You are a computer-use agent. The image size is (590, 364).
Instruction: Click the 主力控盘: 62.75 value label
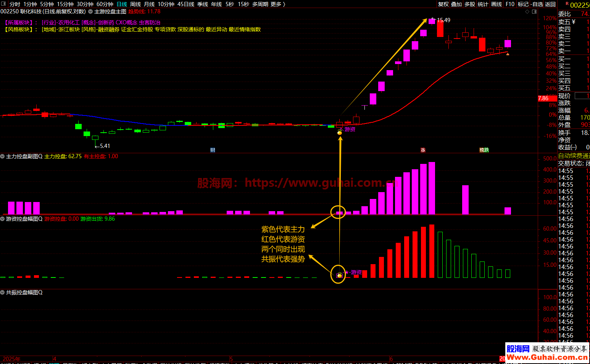[x=63, y=156]
